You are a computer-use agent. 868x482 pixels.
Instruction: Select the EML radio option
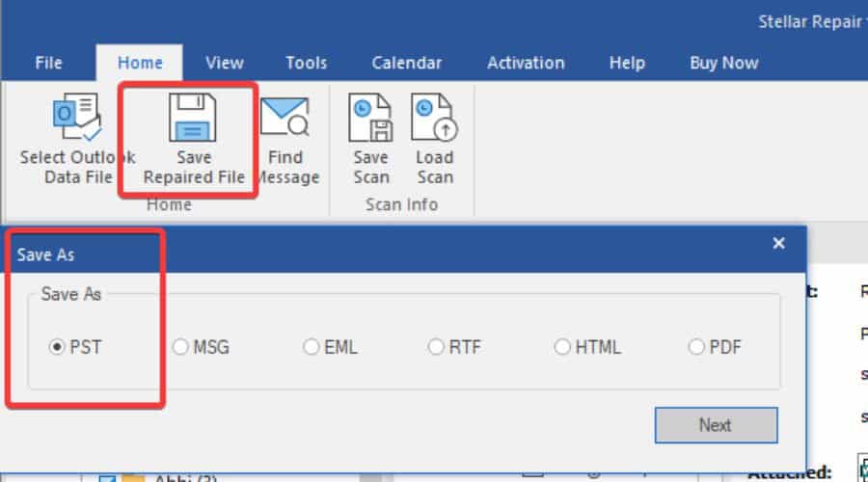click(x=311, y=347)
